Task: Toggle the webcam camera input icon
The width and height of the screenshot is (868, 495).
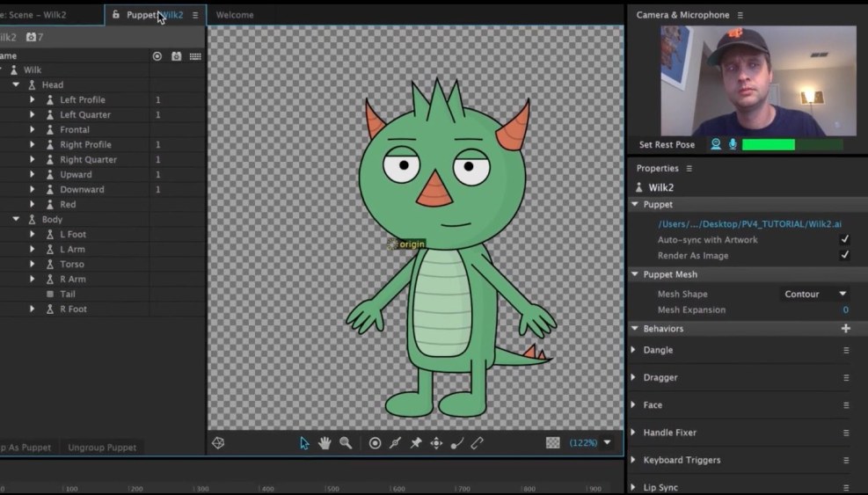Action: tap(716, 144)
